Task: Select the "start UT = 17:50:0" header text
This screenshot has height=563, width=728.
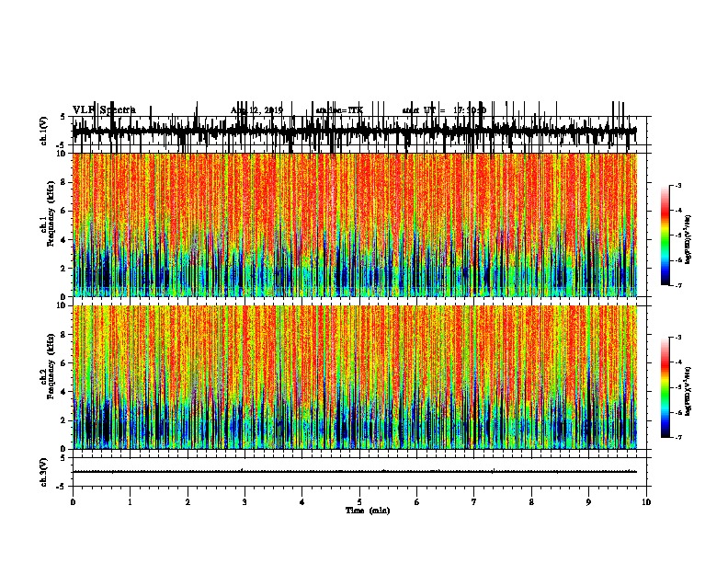Action: [444, 110]
